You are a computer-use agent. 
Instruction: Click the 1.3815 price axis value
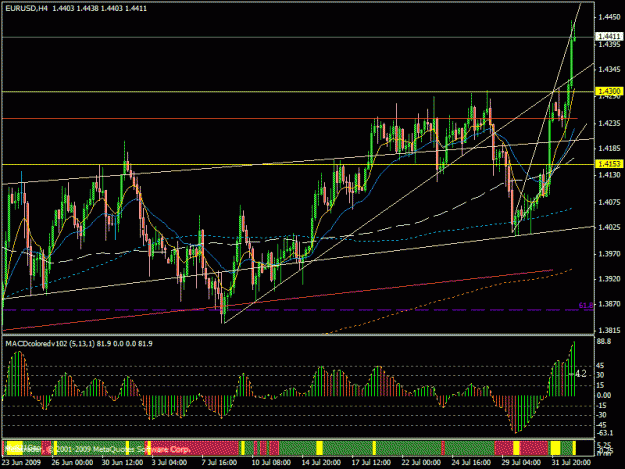(x=609, y=330)
